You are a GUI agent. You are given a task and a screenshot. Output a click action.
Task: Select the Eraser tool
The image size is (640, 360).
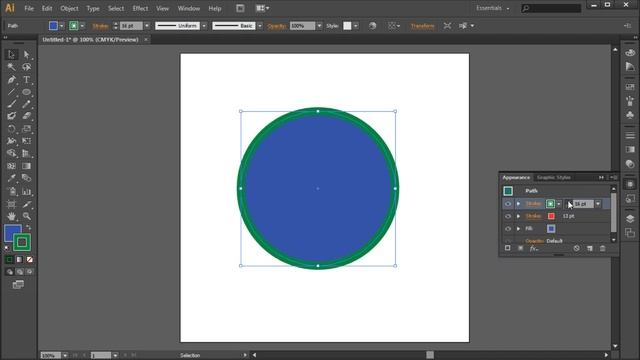point(27,116)
